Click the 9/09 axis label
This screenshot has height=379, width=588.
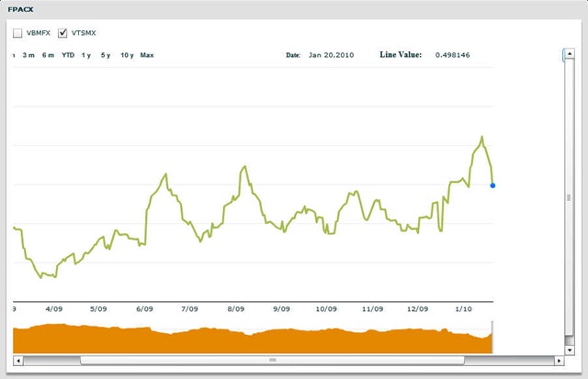(x=281, y=309)
